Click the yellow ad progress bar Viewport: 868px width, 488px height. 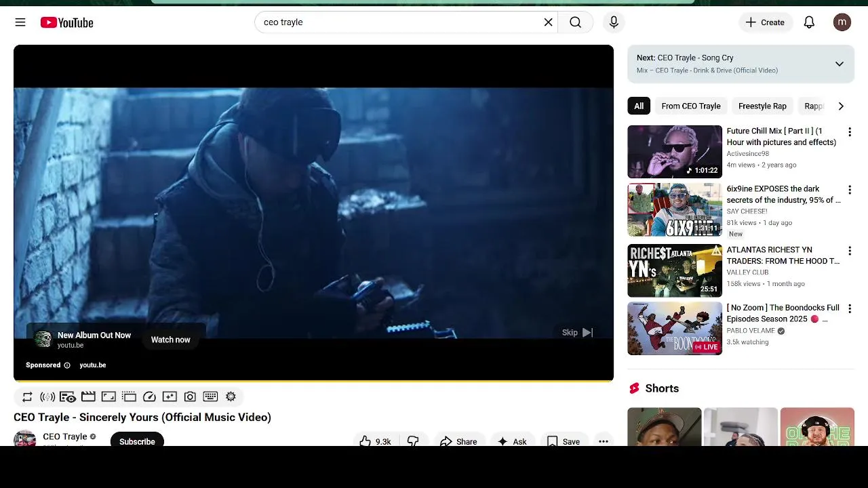pyautogui.click(x=313, y=381)
